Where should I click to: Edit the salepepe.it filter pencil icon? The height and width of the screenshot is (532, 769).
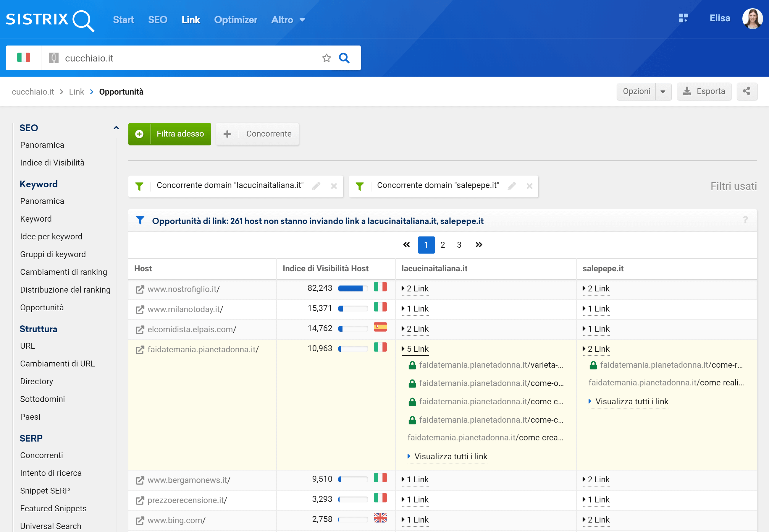pos(512,186)
